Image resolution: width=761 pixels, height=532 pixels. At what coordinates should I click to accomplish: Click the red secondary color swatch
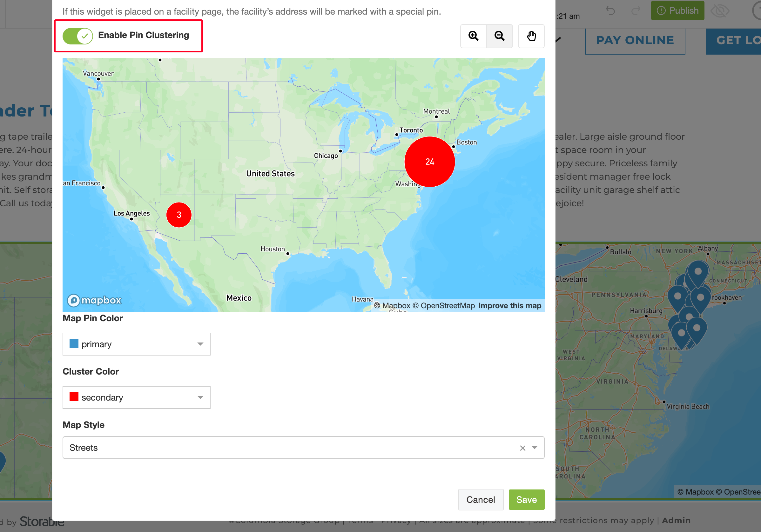(74, 397)
